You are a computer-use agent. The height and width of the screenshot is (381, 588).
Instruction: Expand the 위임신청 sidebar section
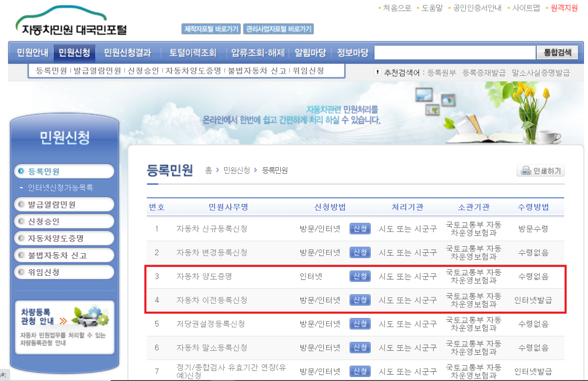pyautogui.click(x=64, y=271)
